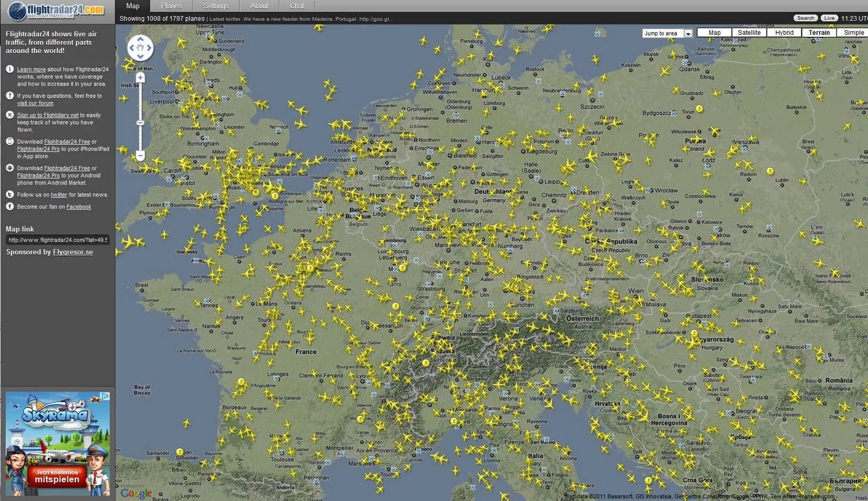This screenshot has height=501, width=868.
Task: Click the Twitter bird icon in the sidebar
Action: point(10,194)
